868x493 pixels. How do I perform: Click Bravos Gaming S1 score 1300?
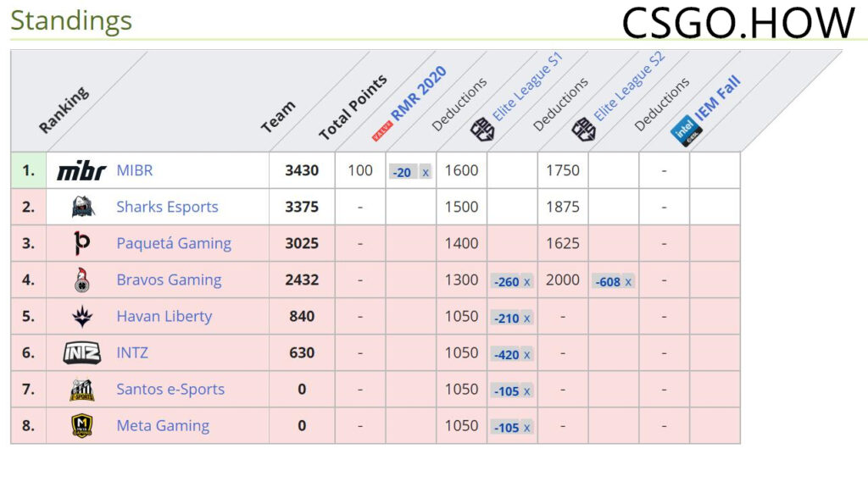[462, 280]
